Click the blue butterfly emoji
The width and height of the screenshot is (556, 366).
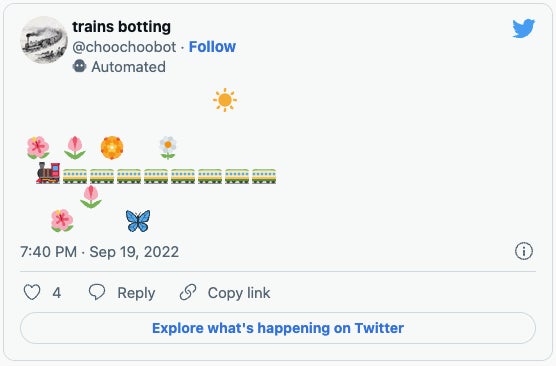coord(138,221)
